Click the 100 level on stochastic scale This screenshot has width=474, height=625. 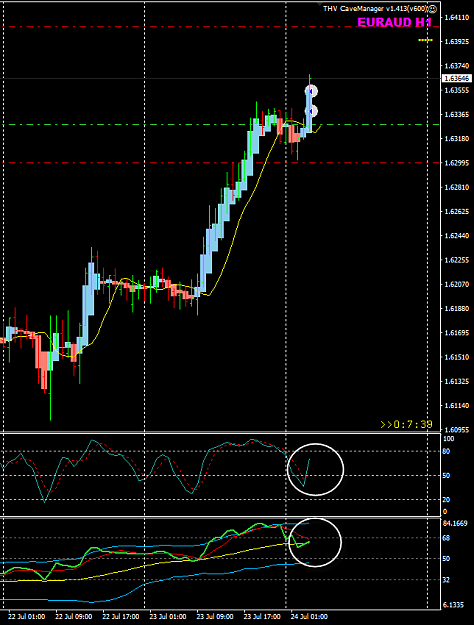448,439
